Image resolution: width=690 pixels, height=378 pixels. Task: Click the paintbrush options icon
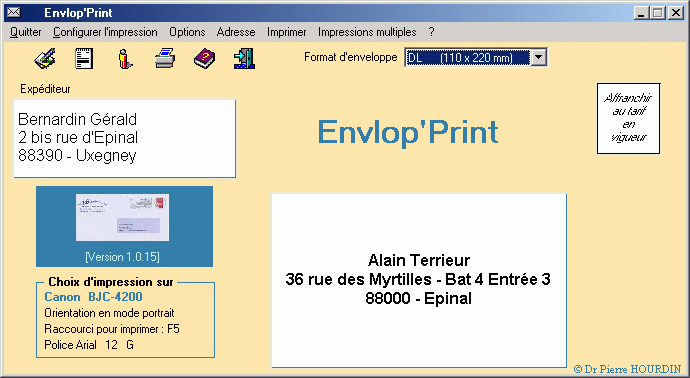click(x=45, y=59)
